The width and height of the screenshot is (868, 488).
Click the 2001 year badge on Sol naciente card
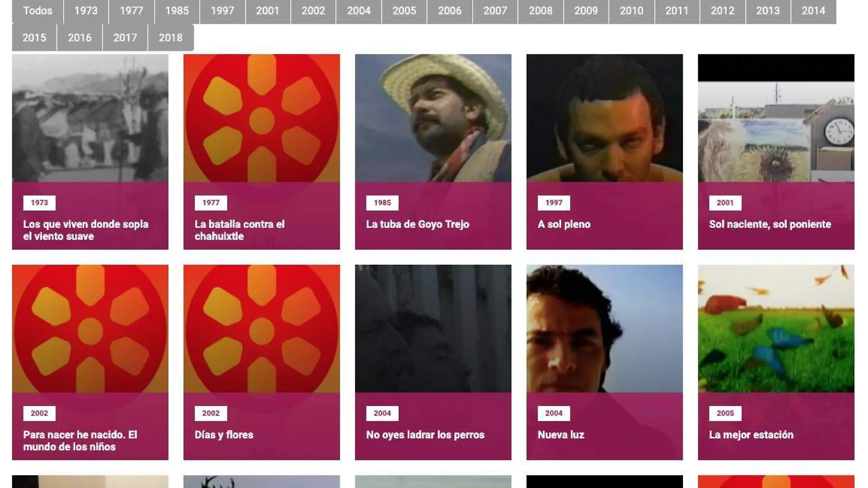click(x=725, y=203)
